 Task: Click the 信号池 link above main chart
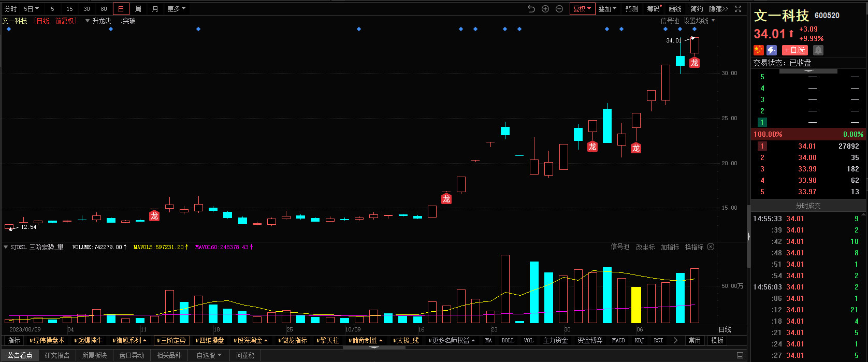669,21
